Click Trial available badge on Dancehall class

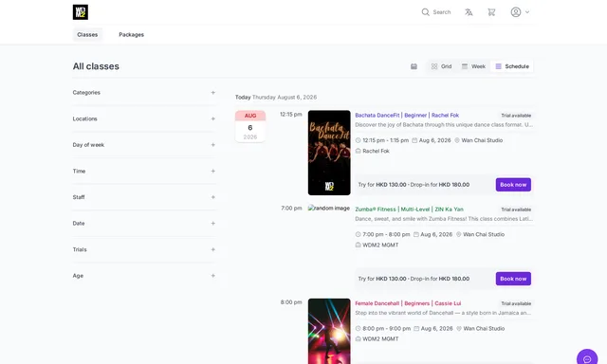point(516,303)
